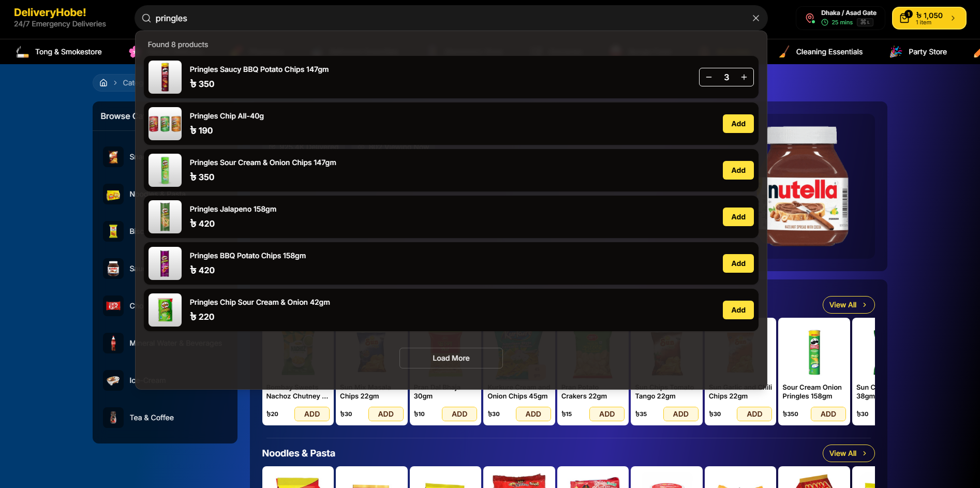Open the cart bag icon
Viewport: 980px width, 488px height.
pos(904,18)
